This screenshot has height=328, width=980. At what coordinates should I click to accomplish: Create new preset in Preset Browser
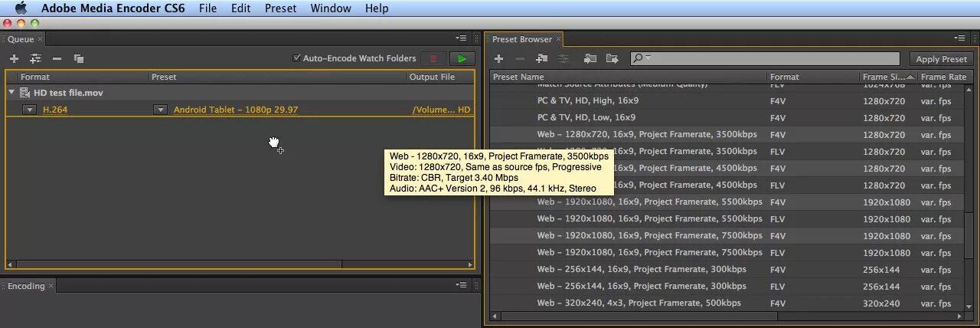pyautogui.click(x=498, y=58)
